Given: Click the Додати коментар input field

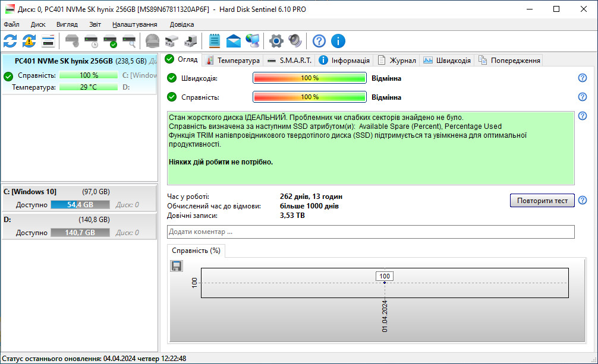Looking at the screenshot, I should tap(371, 232).
